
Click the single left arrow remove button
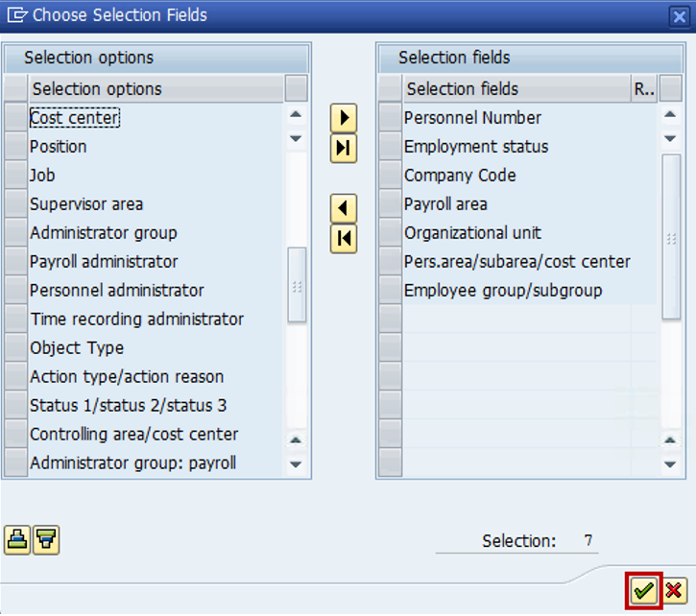(343, 208)
